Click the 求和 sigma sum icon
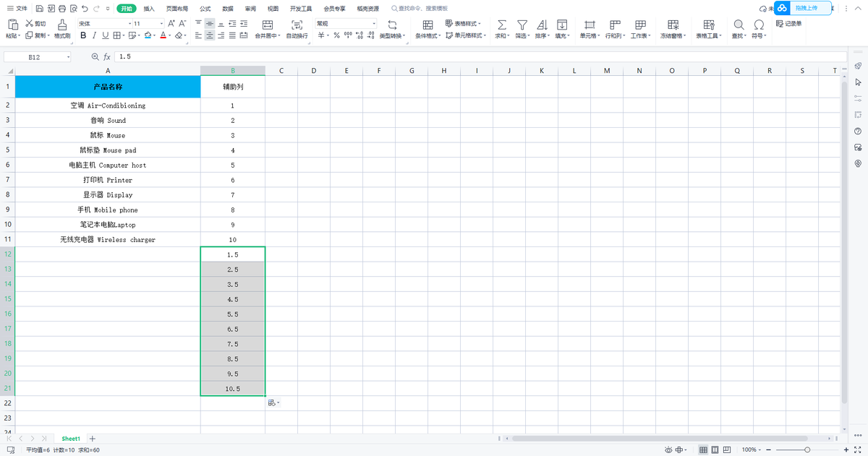This screenshot has height=456, width=868. point(502,25)
